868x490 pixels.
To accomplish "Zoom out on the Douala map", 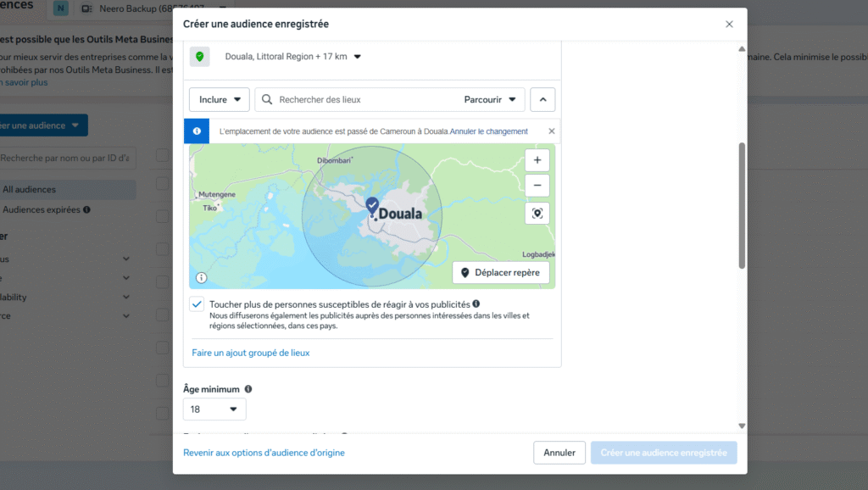I will (x=537, y=186).
